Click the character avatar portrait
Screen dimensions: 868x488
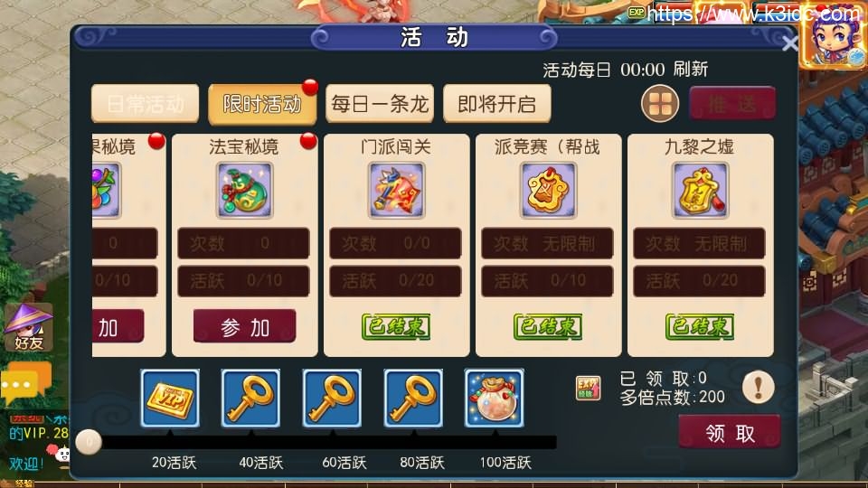[x=833, y=39]
